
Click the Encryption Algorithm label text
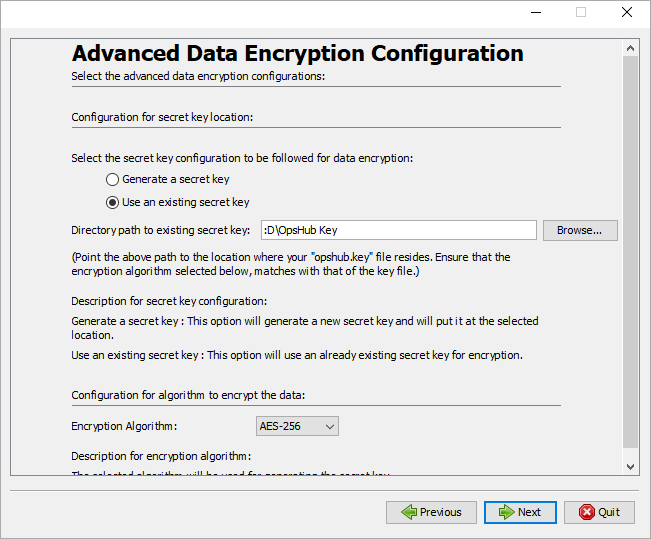click(124, 426)
